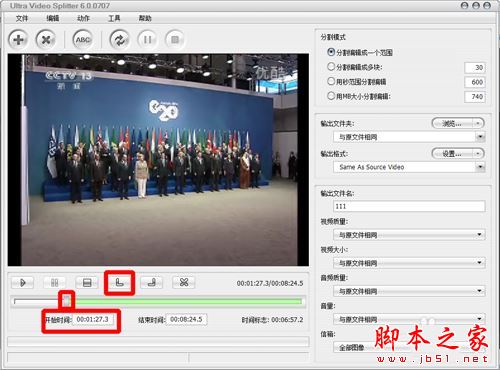
Task: Set the end point marker button
Action: click(x=152, y=283)
